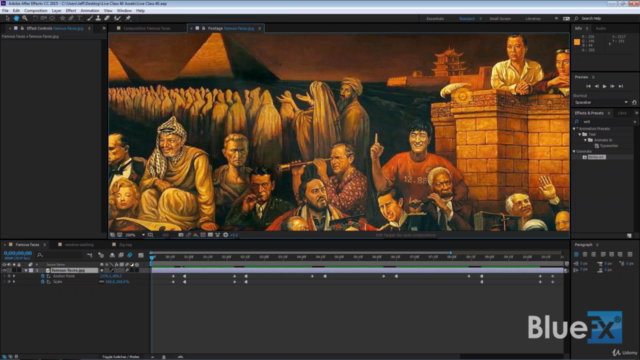Select the Eraser tool
The width and height of the screenshot is (640, 360).
click(x=107, y=18)
